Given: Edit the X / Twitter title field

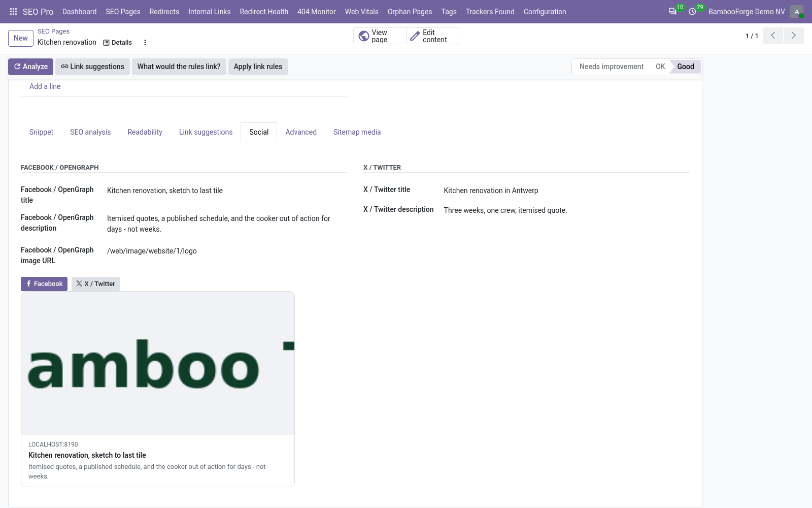Looking at the screenshot, I should (x=566, y=190).
